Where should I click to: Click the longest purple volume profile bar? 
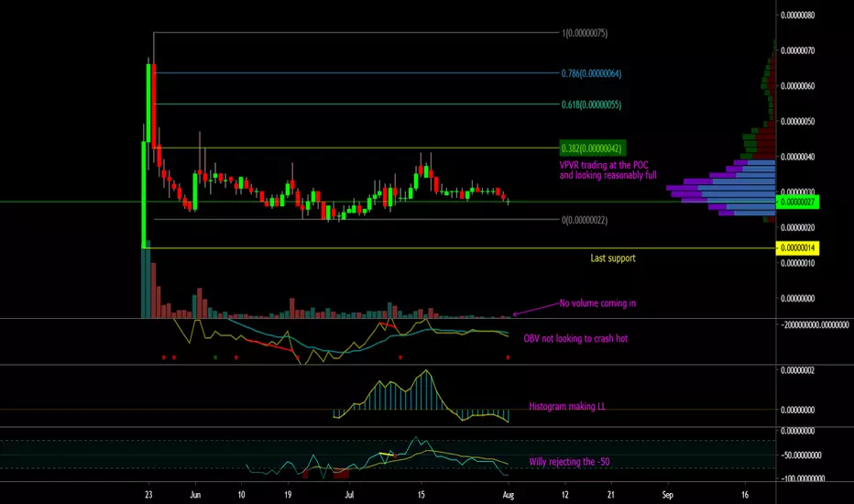[x=720, y=188]
